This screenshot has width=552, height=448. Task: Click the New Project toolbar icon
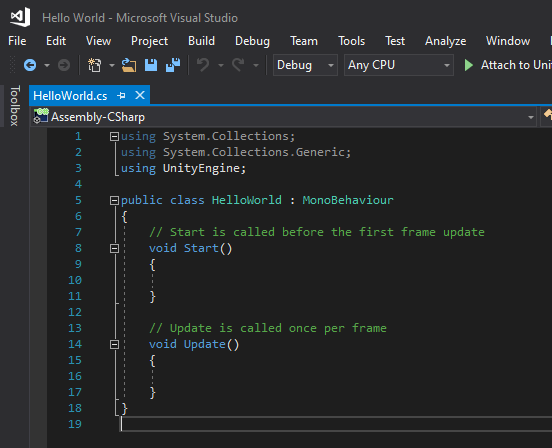pos(94,65)
